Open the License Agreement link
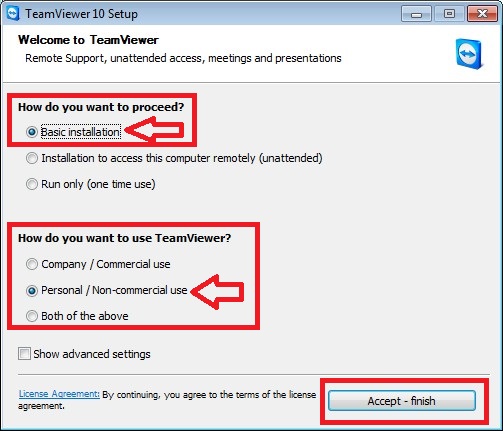The width and height of the screenshot is (503, 431). pos(59,394)
